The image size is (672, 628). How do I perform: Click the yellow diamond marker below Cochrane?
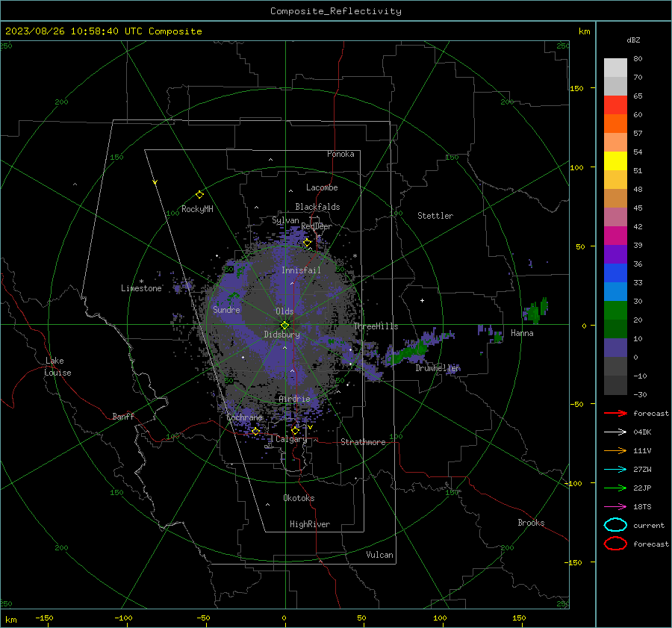(x=255, y=432)
